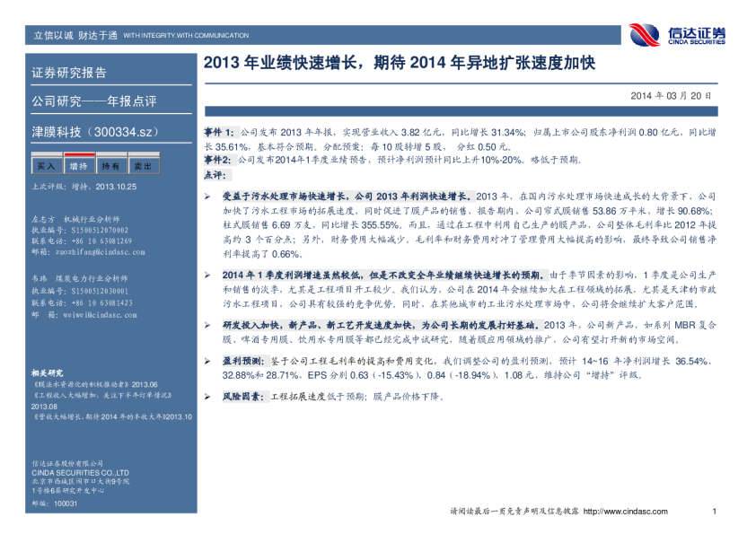Click the arrow bullet before 2014年1季度利润增速
The width and height of the screenshot is (756, 534).
[x=207, y=273]
